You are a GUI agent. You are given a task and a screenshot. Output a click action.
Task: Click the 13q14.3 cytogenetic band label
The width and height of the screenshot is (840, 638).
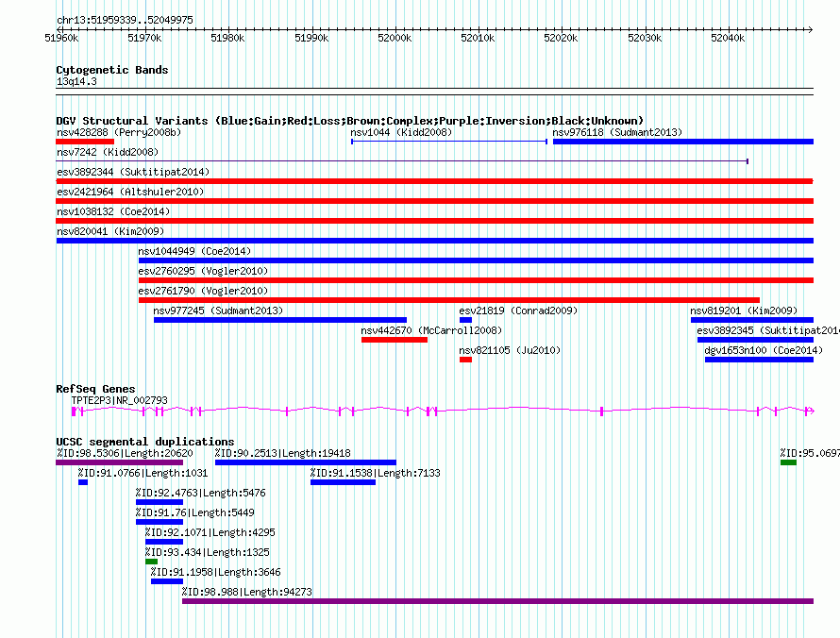76,81
